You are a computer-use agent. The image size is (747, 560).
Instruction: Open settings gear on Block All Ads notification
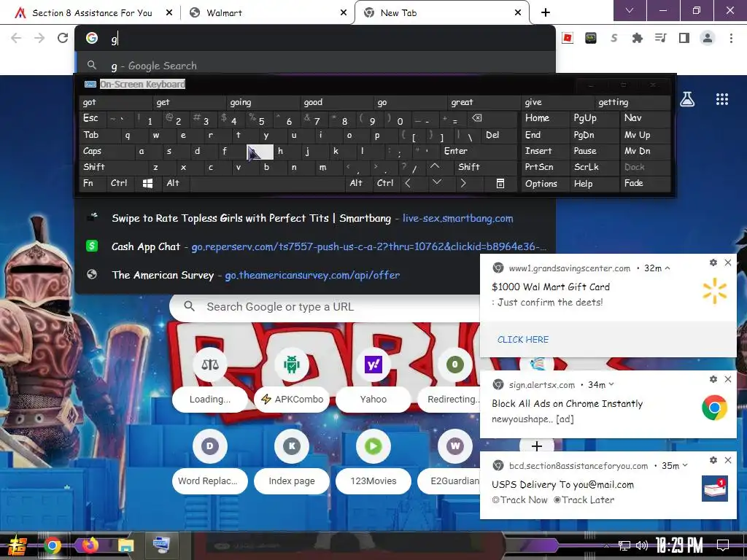click(x=713, y=379)
